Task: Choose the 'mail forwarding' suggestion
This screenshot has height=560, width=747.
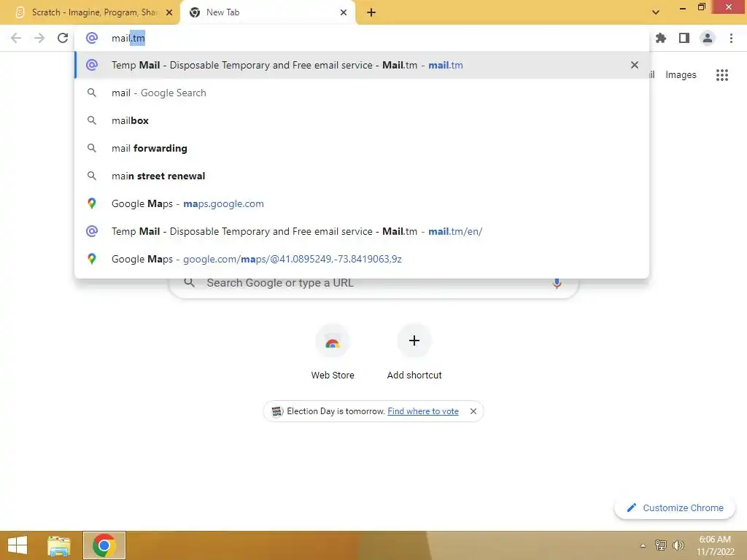Action: coord(362,148)
